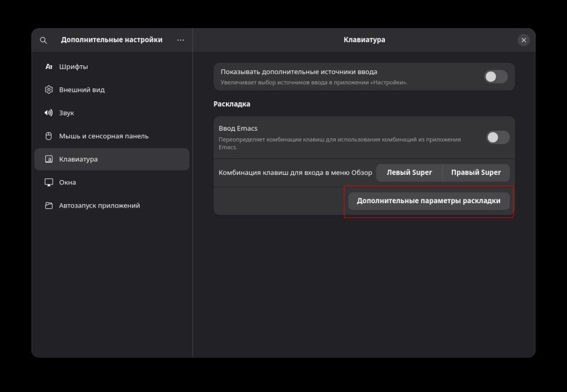This screenshot has width=567, height=392.
Task: Toggle the Ввод Emacs switch
Action: point(497,137)
